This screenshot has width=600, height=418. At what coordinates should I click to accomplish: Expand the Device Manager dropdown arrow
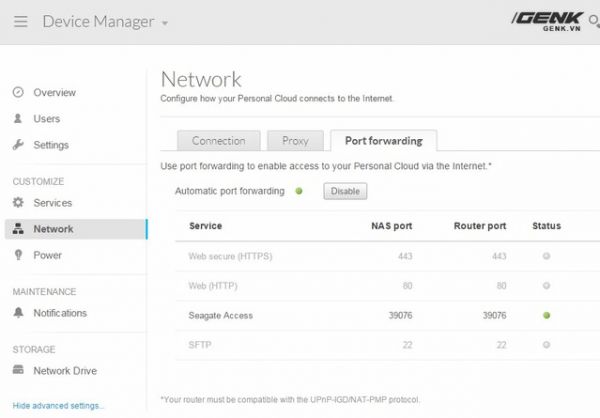pyautogui.click(x=165, y=23)
